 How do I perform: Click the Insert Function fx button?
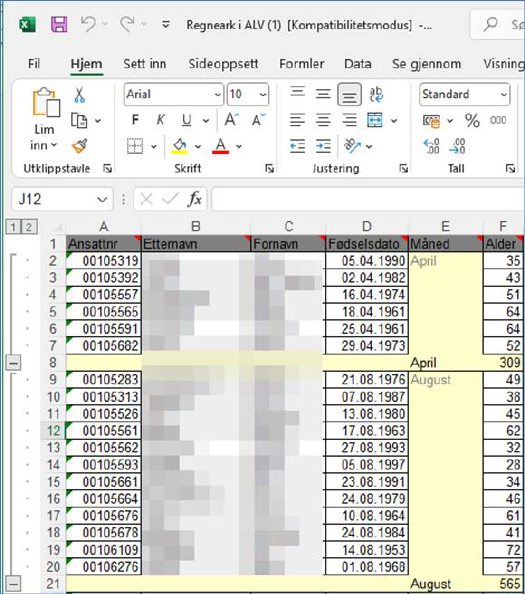click(195, 199)
